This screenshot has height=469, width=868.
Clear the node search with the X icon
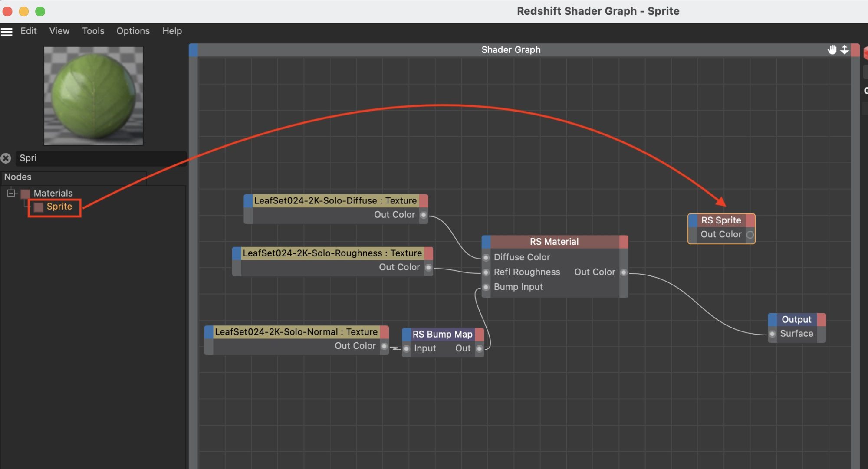6,158
